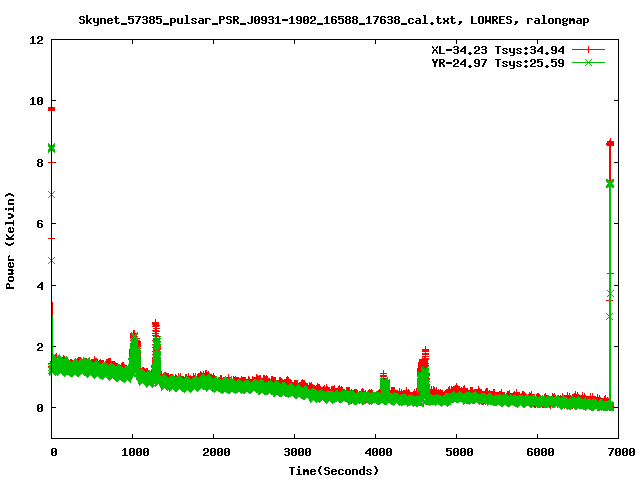
Task: Click the green YR legend line sample
Action: [588, 62]
